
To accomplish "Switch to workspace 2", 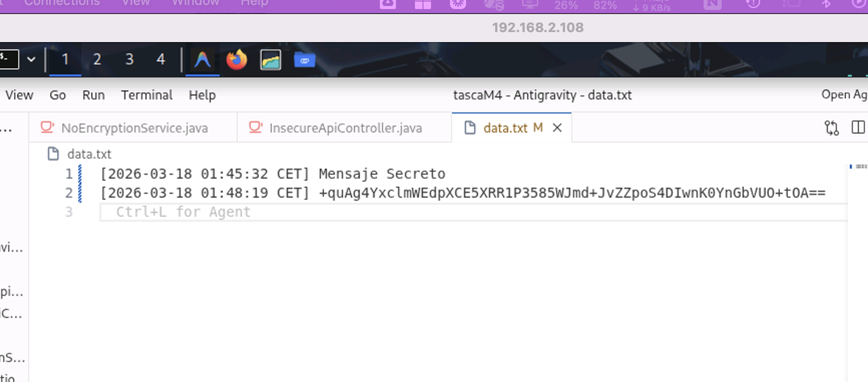I will [x=97, y=59].
